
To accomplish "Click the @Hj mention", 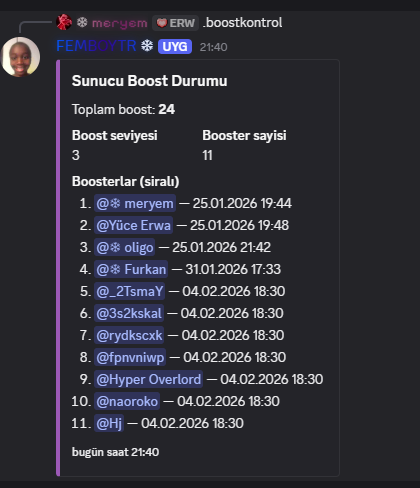I will click(x=109, y=423).
